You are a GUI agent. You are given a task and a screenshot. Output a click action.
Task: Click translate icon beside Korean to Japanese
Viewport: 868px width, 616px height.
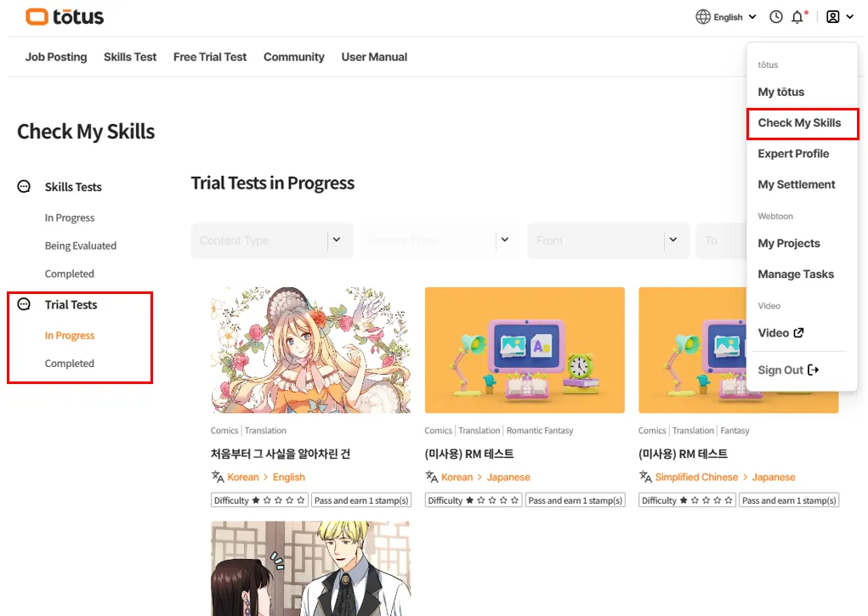click(x=431, y=477)
